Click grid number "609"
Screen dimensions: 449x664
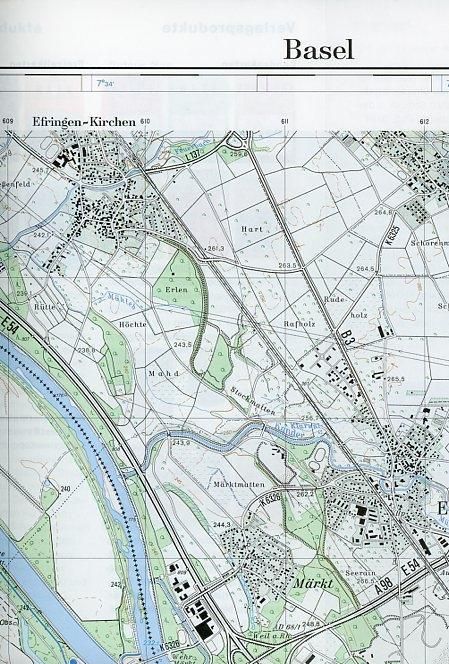coord(8,122)
